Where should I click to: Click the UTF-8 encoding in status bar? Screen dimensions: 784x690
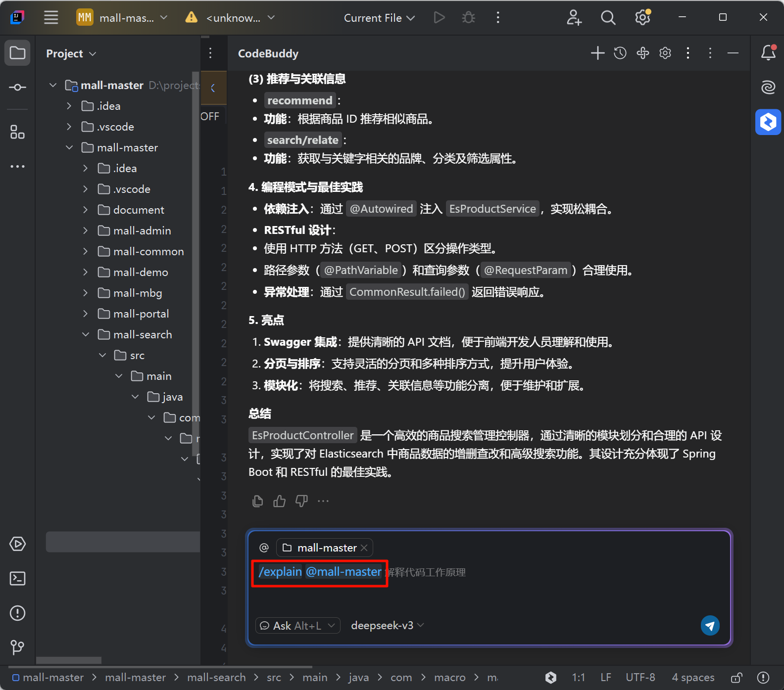(x=640, y=677)
